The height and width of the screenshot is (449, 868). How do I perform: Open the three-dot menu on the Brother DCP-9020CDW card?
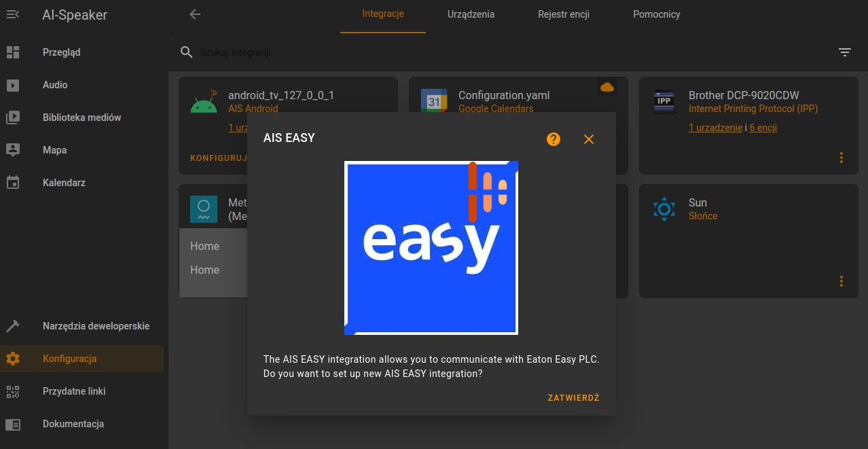tap(842, 158)
